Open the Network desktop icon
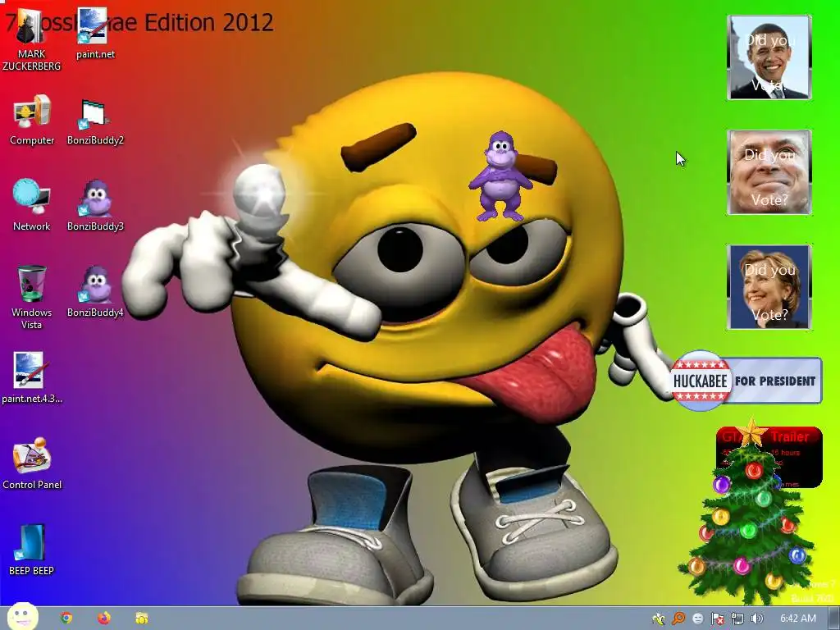840x630 pixels. coord(32,206)
